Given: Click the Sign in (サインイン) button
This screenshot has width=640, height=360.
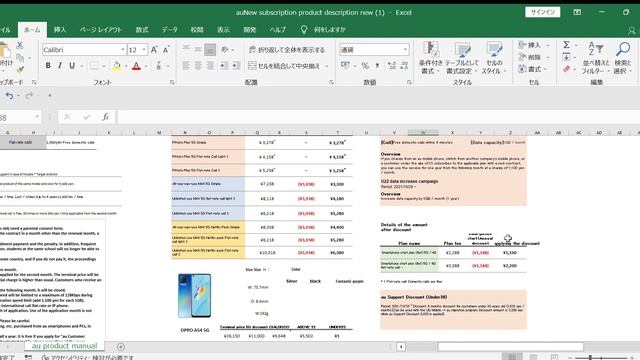Looking at the screenshot, I should (542, 12).
